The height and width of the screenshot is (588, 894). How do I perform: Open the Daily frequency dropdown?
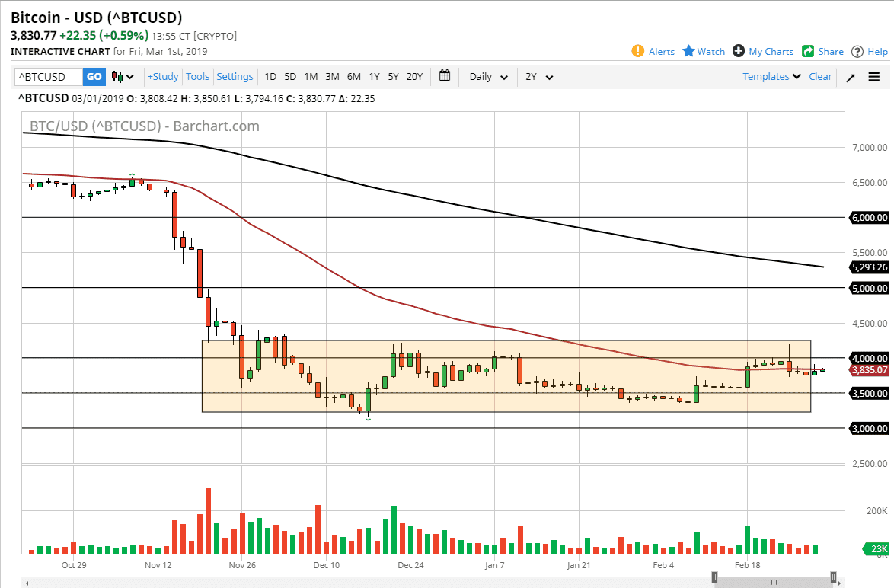[x=487, y=76]
